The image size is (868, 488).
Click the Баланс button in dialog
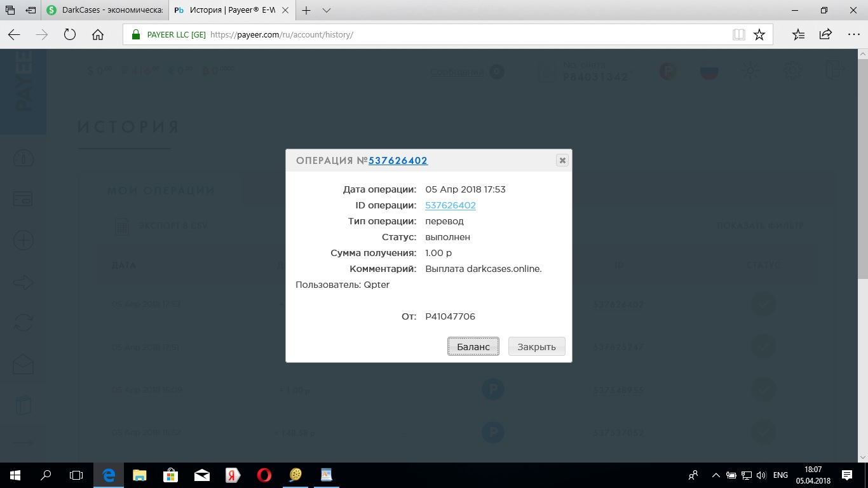(x=473, y=347)
